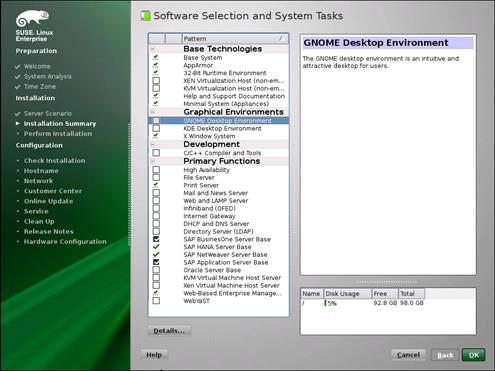
Task: Check KVM Virtual Machine Host Server checkbox
Action: (156, 278)
